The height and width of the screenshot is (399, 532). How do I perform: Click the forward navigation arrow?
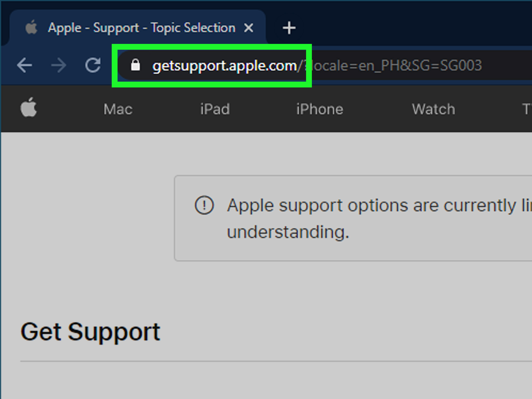point(59,65)
